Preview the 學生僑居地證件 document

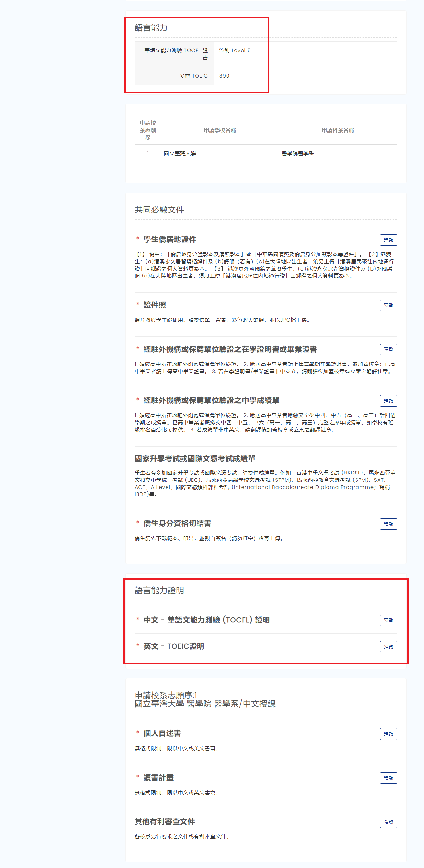click(388, 240)
